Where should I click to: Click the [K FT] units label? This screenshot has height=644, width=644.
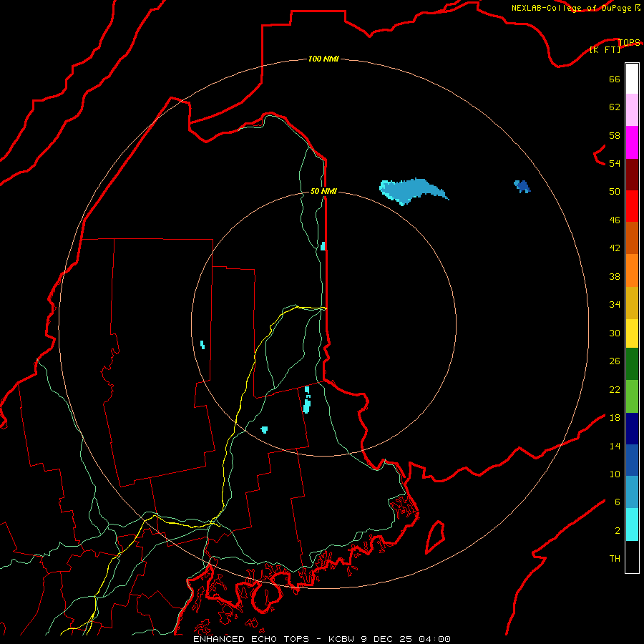605,50
